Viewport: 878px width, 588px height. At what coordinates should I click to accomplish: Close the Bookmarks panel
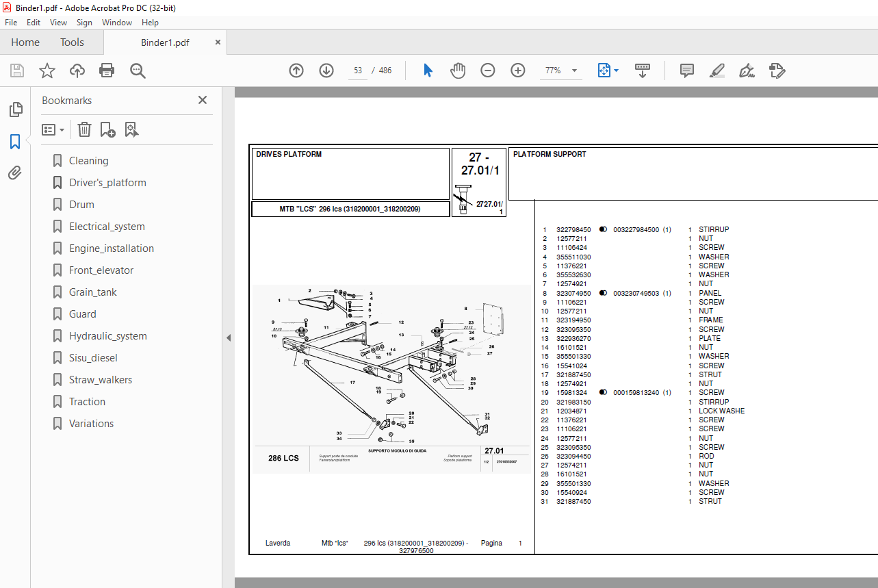coord(203,100)
